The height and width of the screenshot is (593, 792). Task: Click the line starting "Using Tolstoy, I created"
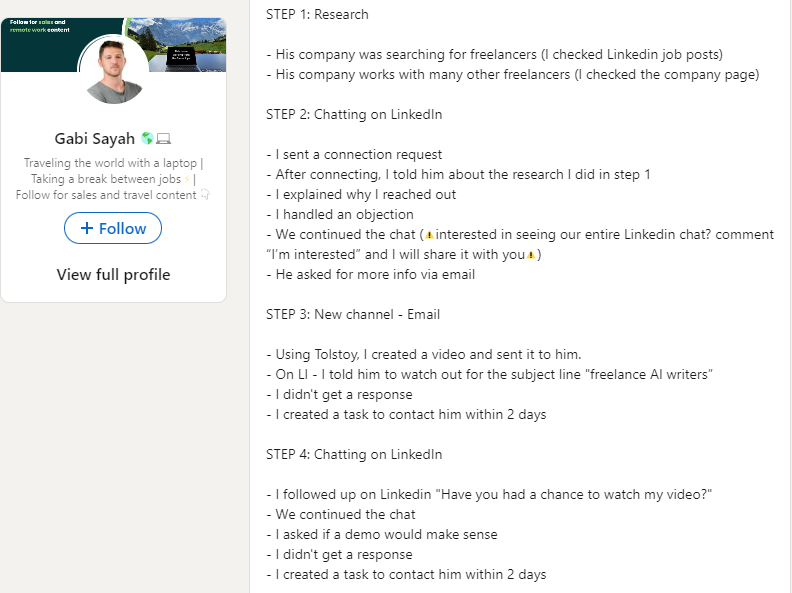tap(424, 355)
